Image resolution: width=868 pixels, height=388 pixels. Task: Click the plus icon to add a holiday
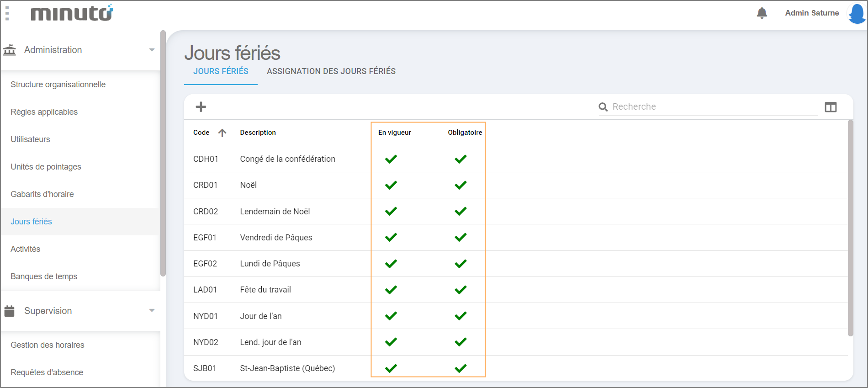click(x=201, y=107)
